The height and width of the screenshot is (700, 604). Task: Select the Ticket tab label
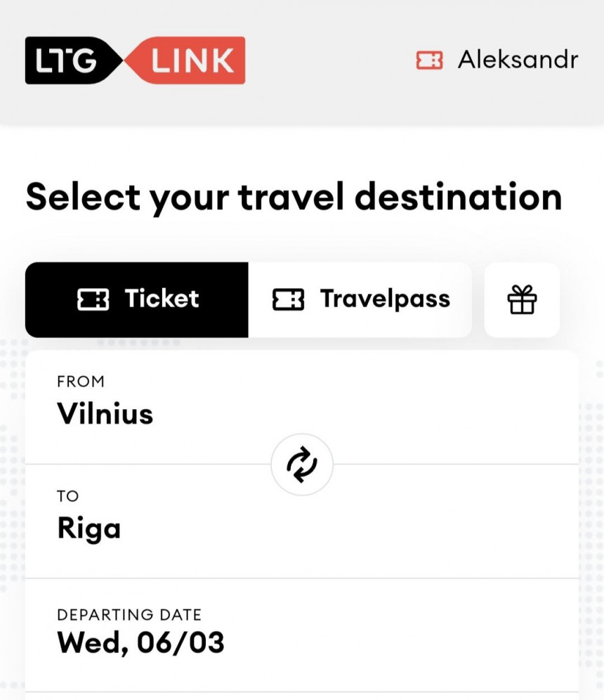point(162,299)
